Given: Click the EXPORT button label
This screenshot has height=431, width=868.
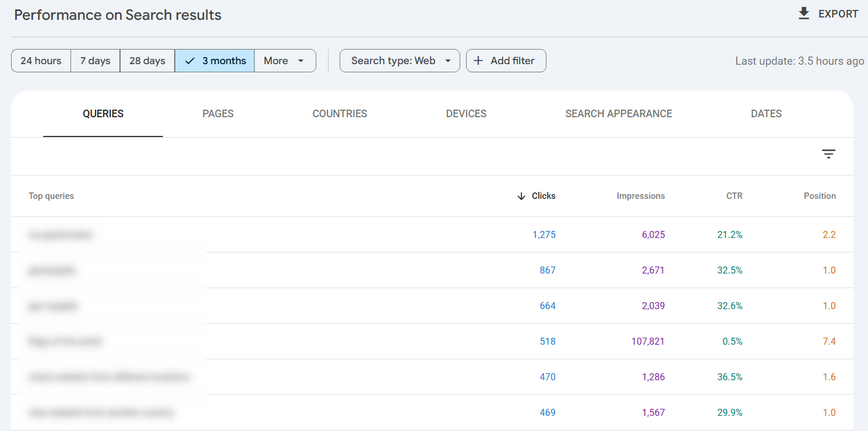Looking at the screenshot, I should 838,14.
